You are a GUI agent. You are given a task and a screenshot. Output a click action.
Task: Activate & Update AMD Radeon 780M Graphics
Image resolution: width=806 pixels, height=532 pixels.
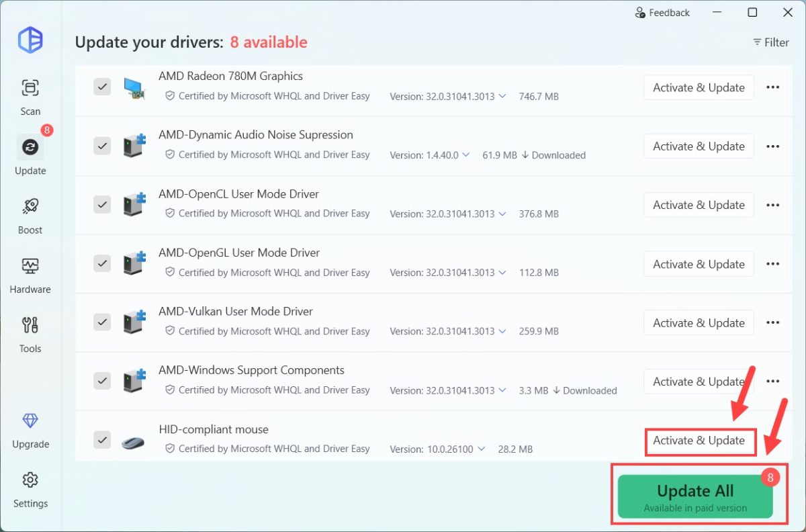click(x=699, y=87)
